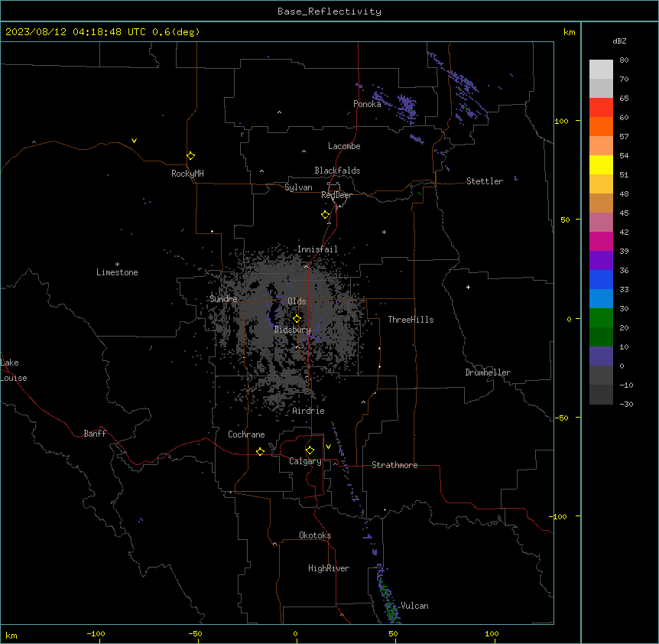This screenshot has height=644, width=659.
Task: Click the RedDeer city label
Action: pyautogui.click(x=336, y=195)
